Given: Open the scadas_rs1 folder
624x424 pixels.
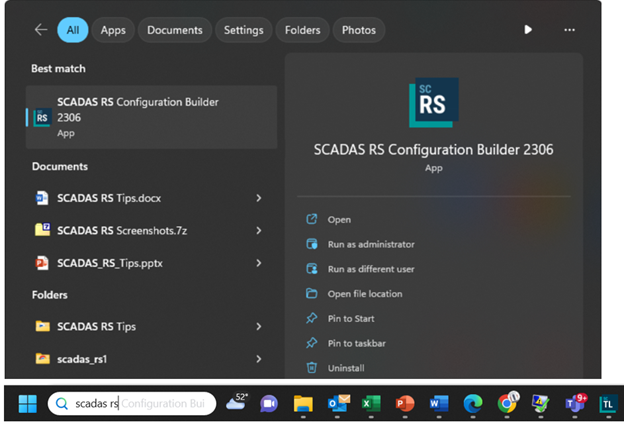Looking at the screenshot, I should (82, 359).
